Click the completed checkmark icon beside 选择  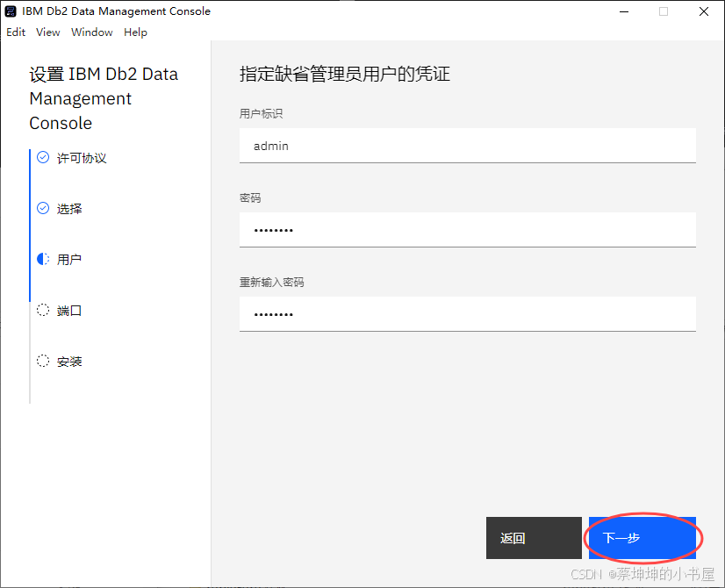[43, 209]
